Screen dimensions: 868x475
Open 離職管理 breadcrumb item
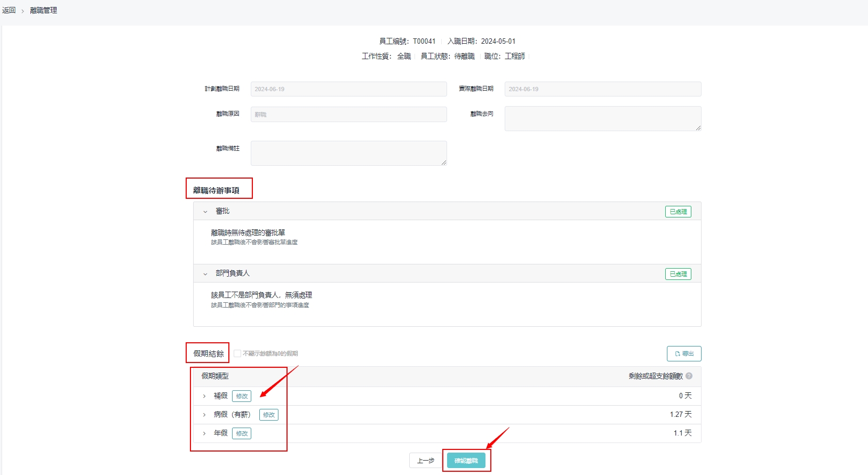[43, 10]
